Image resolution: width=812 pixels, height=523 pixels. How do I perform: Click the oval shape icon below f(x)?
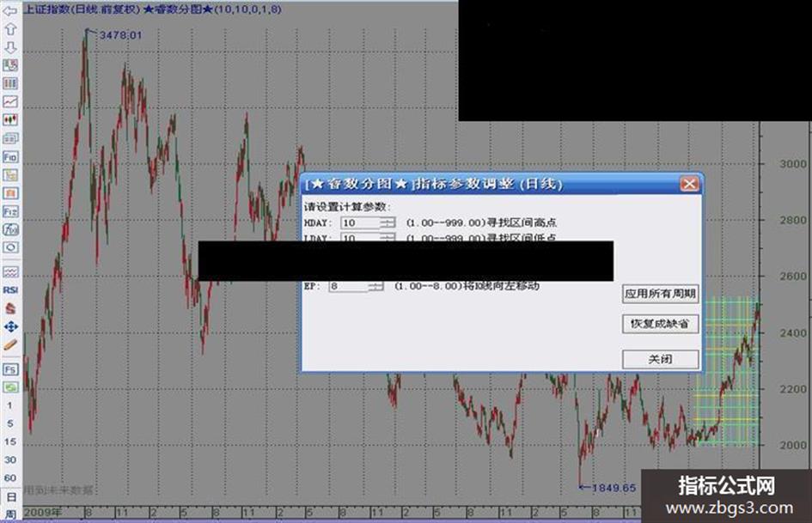[9, 247]
